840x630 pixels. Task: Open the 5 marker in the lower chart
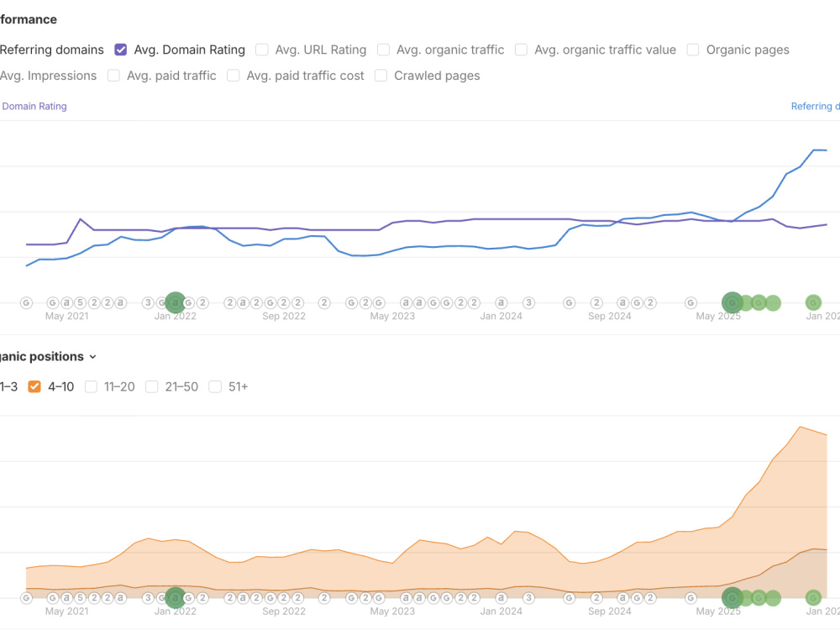pos(81,598)
